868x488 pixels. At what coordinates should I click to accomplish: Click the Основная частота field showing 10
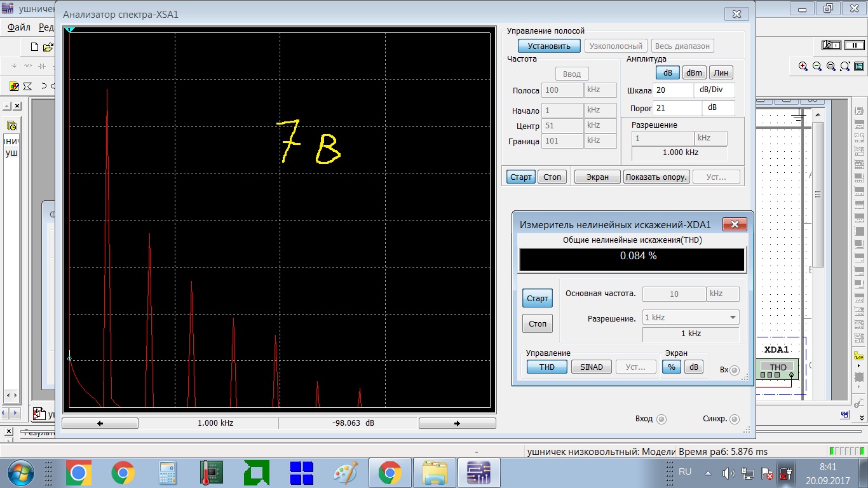[x=674, y=294]
